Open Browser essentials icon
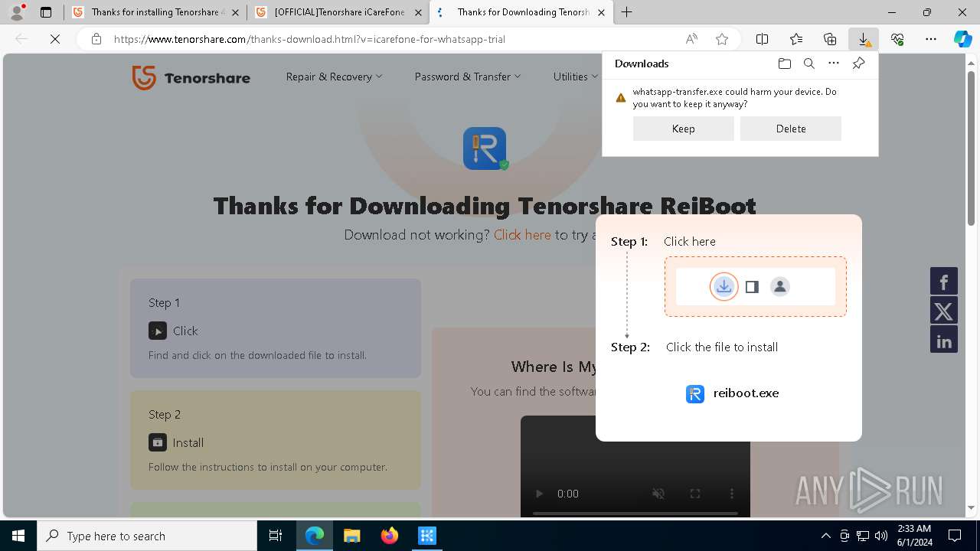980x551 pixels. tap(897, 39)
